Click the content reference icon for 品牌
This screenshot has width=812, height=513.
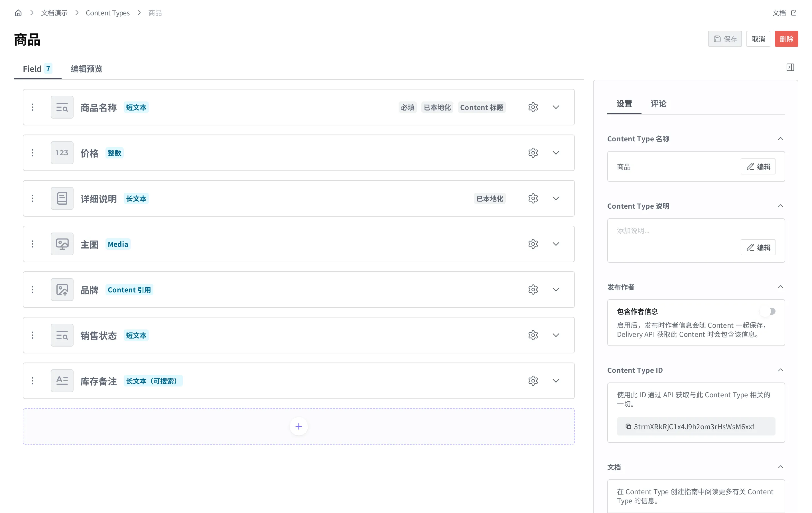coord(62,290)
